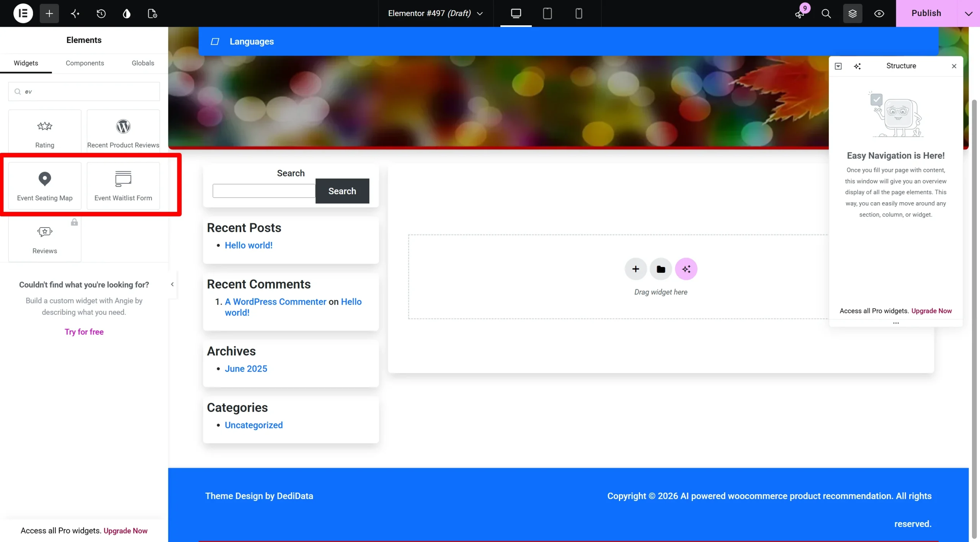980x542 pixels.
Task: Open the June 2025 archive link
Action: click(246, 368)
